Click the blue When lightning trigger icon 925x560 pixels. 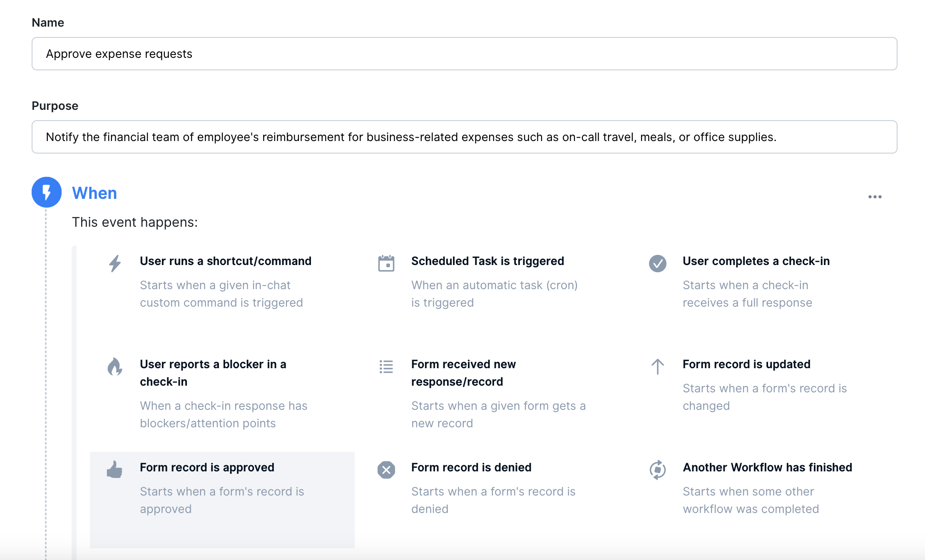click(x=47, y=192)
